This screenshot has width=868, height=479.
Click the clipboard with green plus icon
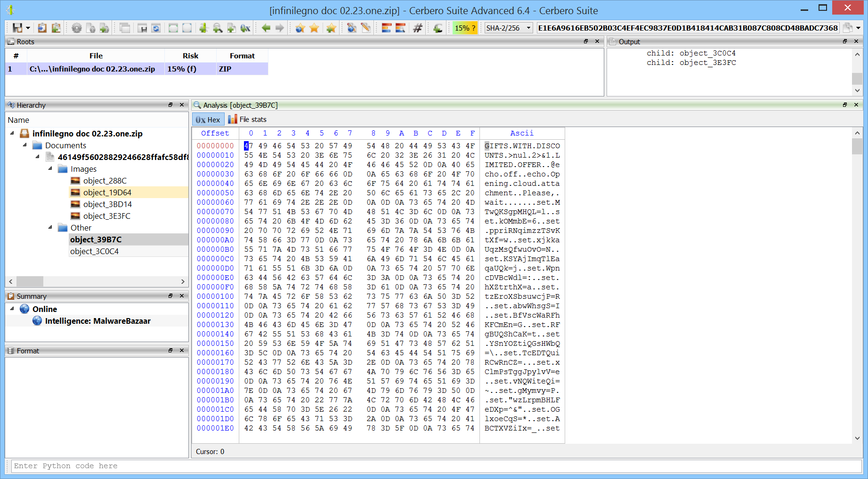tap(56, 28)
